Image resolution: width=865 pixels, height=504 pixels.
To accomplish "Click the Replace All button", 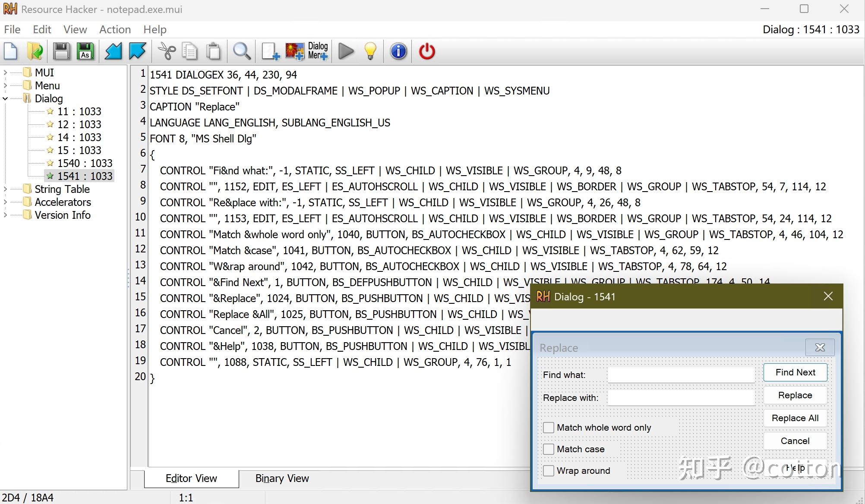I will tap(795, 418).
